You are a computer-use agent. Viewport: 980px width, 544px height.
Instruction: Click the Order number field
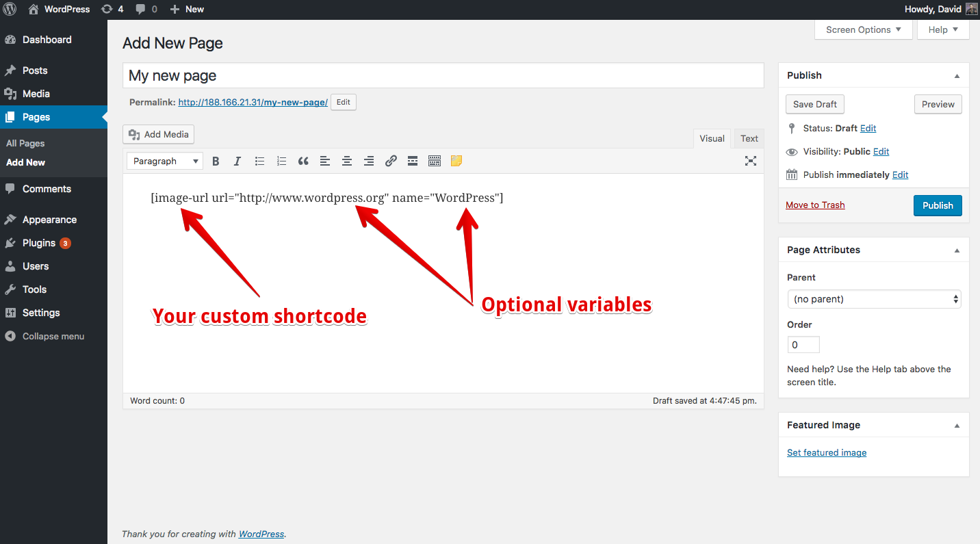[803, 345]
